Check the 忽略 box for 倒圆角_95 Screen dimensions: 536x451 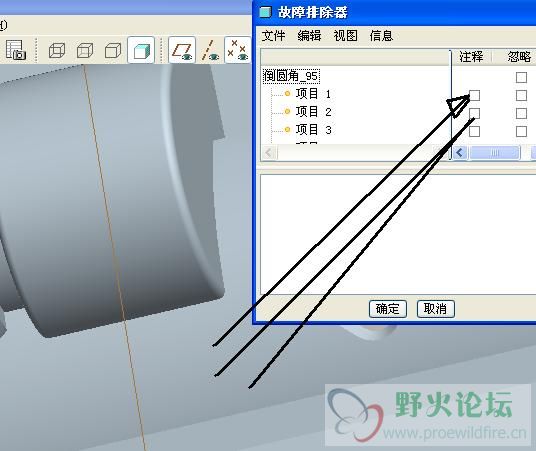pos(521,77)
